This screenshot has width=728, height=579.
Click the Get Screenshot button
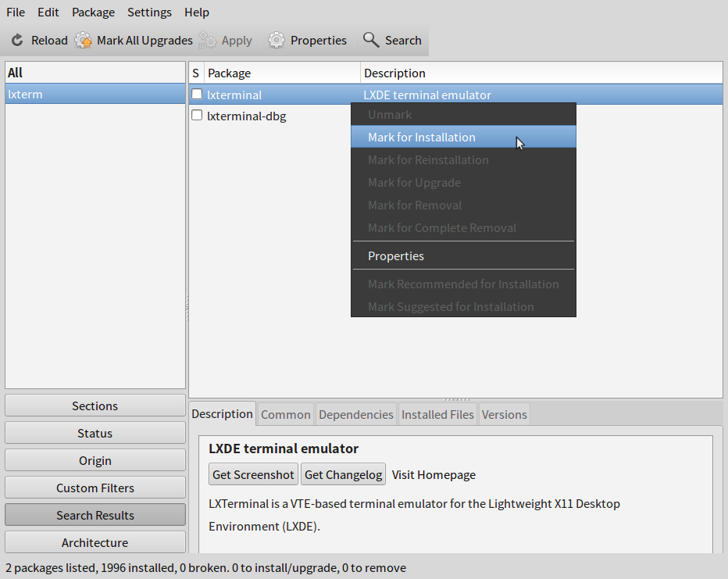(253, 474)
